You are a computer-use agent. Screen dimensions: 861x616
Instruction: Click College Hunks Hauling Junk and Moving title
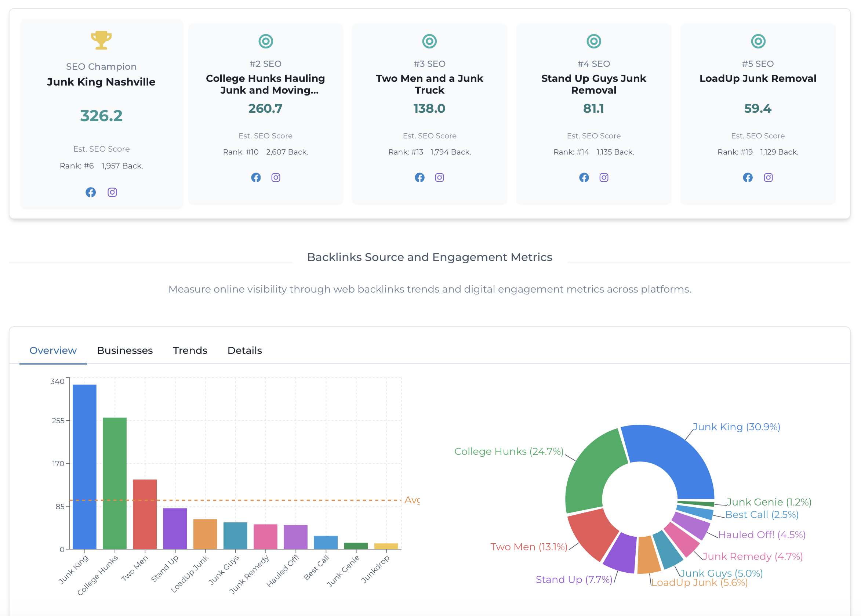pyautogui.click(x=265, y=84)
